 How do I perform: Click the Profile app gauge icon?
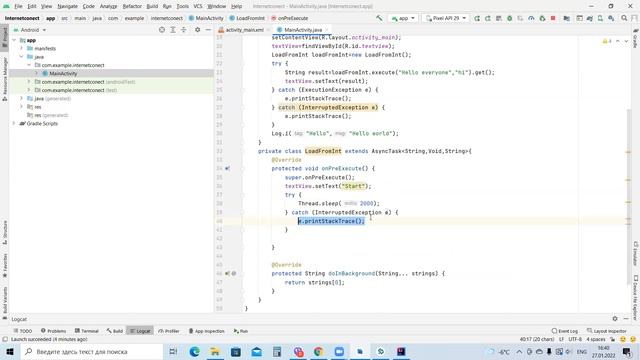[x=531, y=18]
